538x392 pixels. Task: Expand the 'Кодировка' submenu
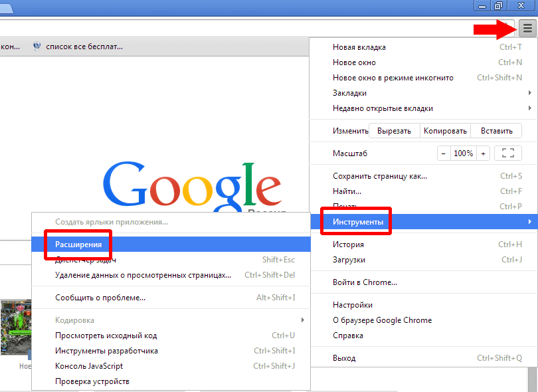point(171,320)
